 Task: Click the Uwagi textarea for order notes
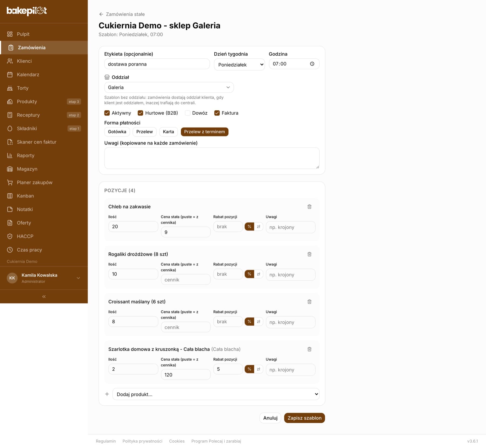[212, 158]
